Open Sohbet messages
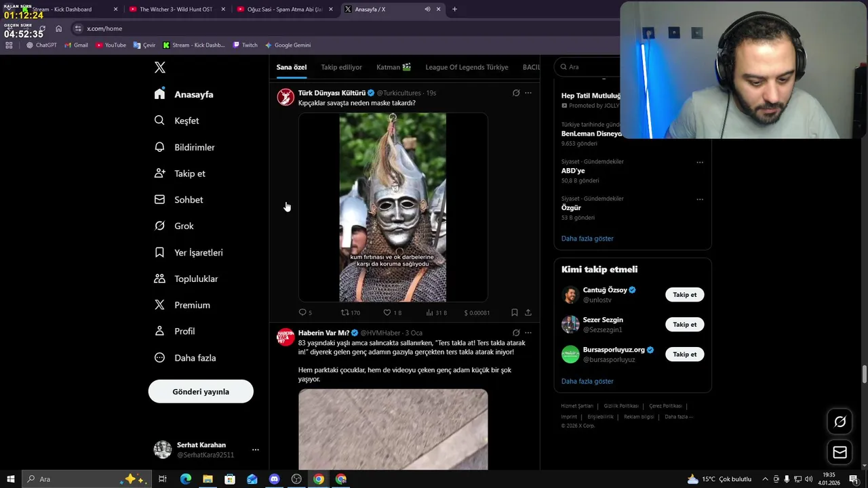868x488 pixels. pyautogui.click(x=178, y=200)
